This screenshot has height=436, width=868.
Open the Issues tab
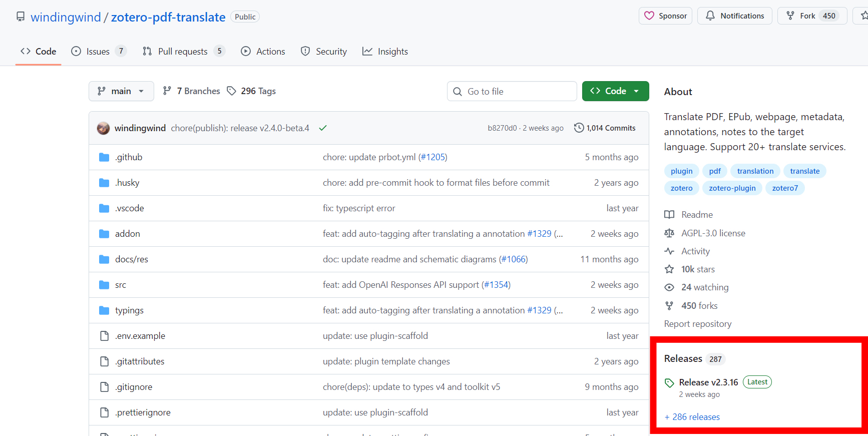click(x=98, y=52)
